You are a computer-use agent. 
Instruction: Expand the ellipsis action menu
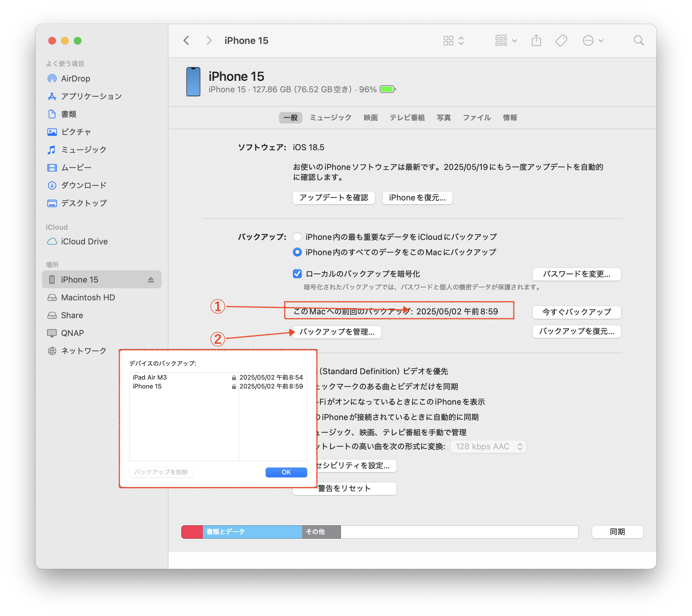tap(593, 41)
